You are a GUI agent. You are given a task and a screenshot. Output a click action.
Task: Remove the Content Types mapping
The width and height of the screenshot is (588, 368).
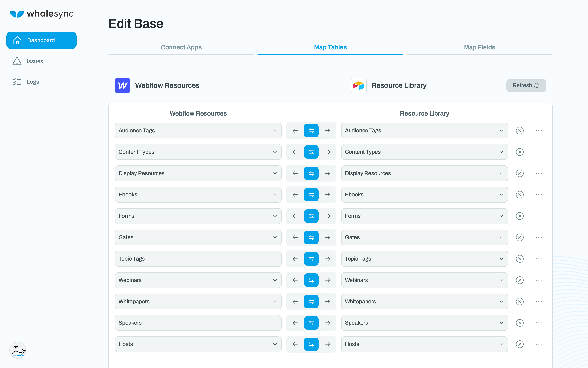click(x=520, y=152)
